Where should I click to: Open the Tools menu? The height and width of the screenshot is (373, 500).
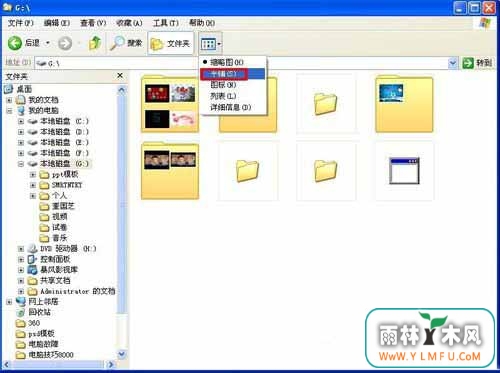(x=165, y=23)
